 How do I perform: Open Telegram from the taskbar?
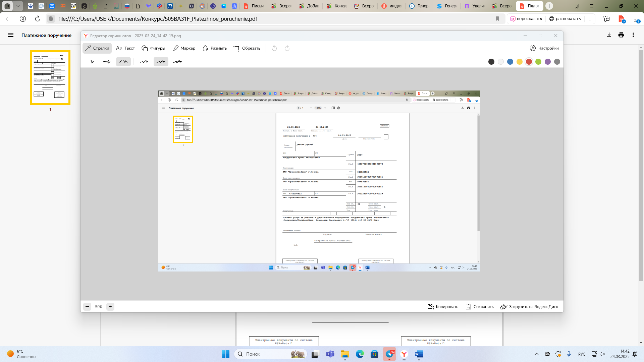click(389, 354)
